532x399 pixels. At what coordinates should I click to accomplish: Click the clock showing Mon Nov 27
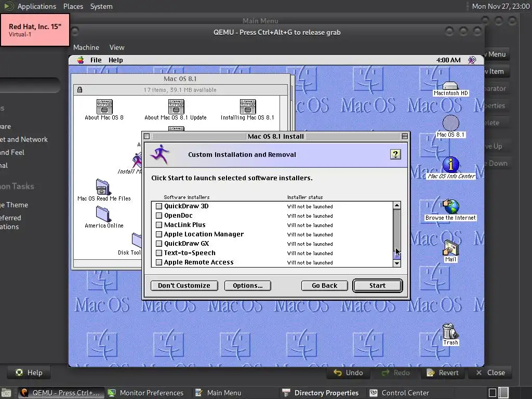500,6
